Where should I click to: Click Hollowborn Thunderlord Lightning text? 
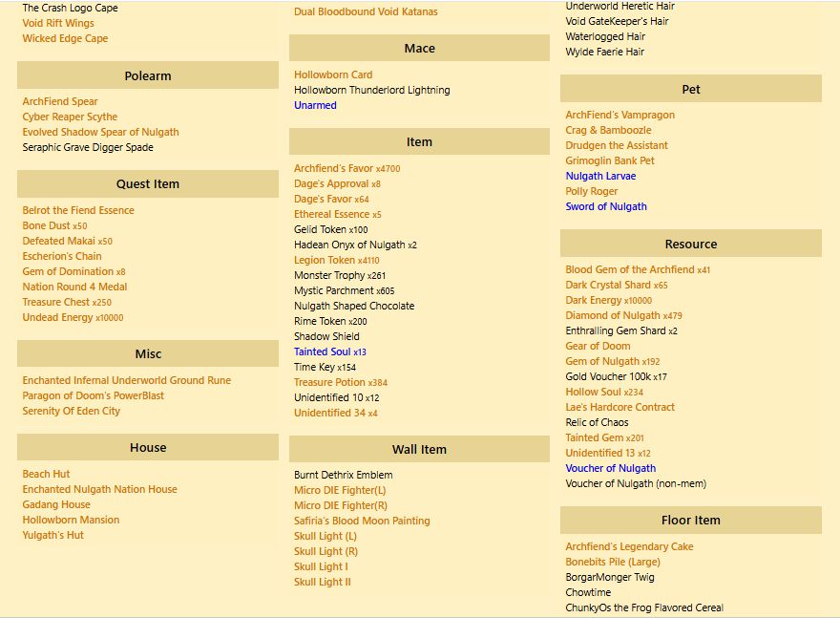tap(371, 90)
